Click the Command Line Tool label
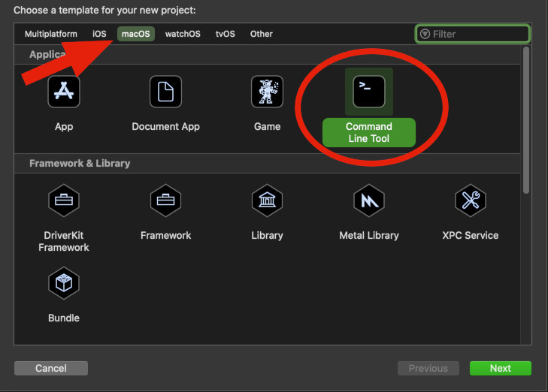Viewport: 548px width, 392px height. click(369, 132)
